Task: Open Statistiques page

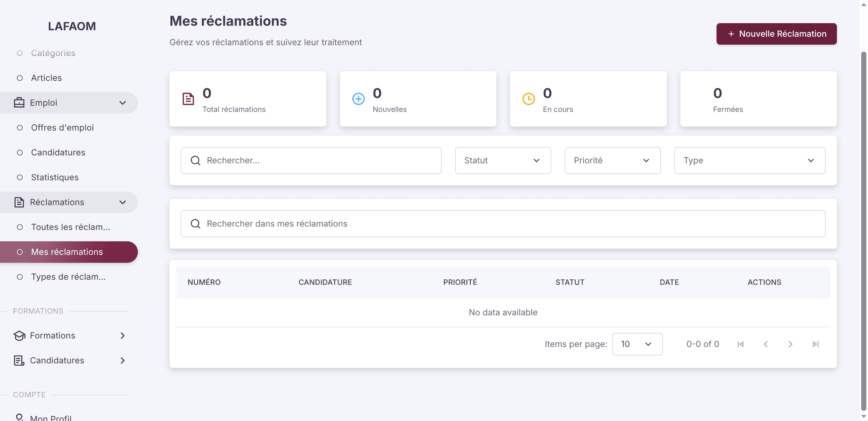Action: coord(55,177)
